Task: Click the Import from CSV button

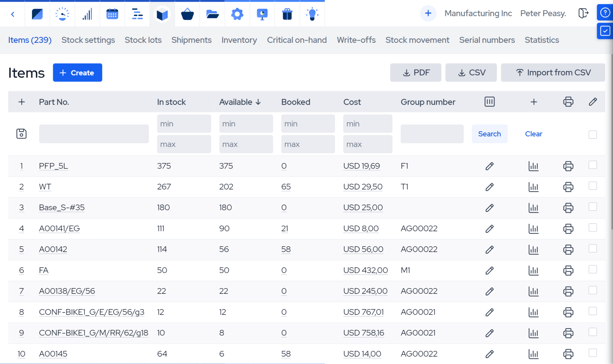Action: (x=553, y=72)
